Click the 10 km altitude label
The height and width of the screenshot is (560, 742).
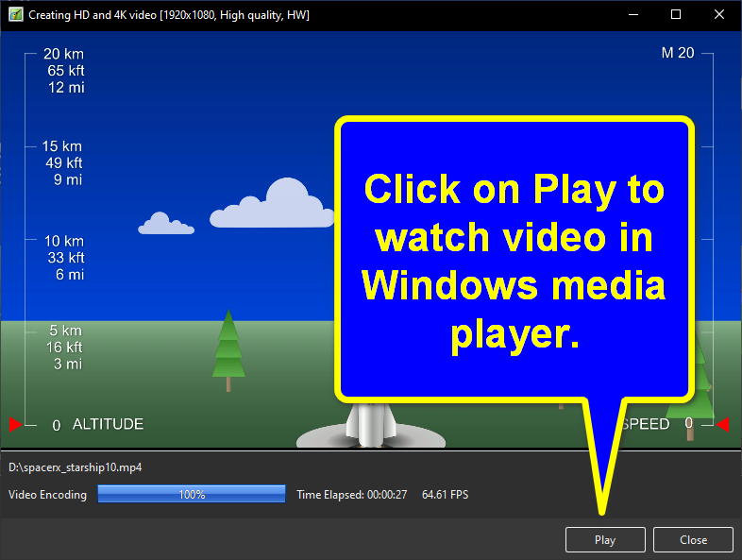coord(64,241)
